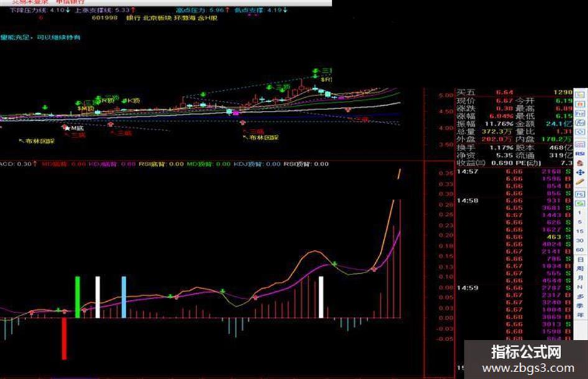588x379 pixels.
Task: Click the 14:58 trade tick timestamp
Action: click(467, 200)
